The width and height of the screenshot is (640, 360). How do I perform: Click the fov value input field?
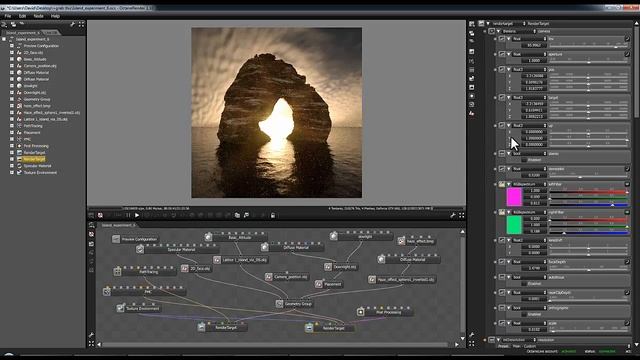(534, 45)
